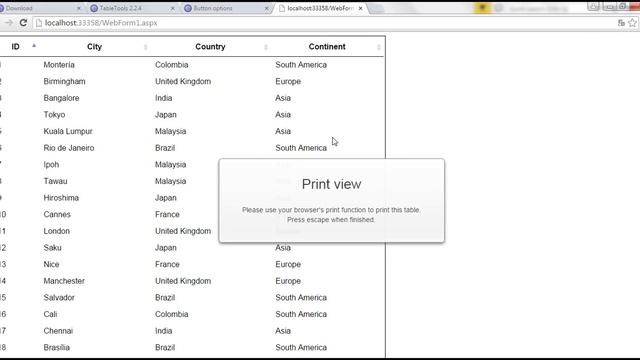640x360 pixels.
Task: Click Japan in the Tokyo row
Action: [165, 115]
